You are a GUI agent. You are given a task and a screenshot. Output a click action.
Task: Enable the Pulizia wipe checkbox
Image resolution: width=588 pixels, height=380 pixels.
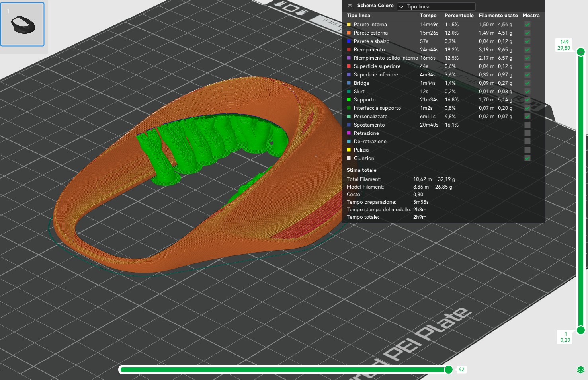tap(527, 150)
